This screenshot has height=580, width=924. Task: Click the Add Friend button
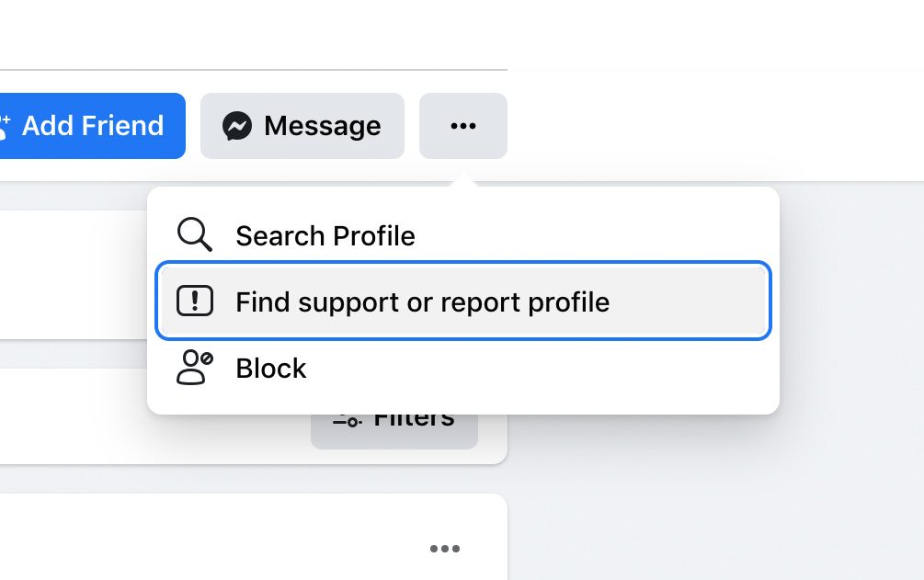(x=93, y=126)
